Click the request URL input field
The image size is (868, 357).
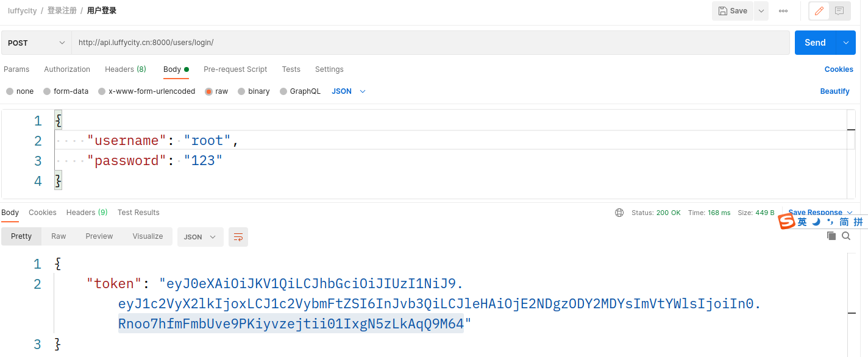point(431,43)
